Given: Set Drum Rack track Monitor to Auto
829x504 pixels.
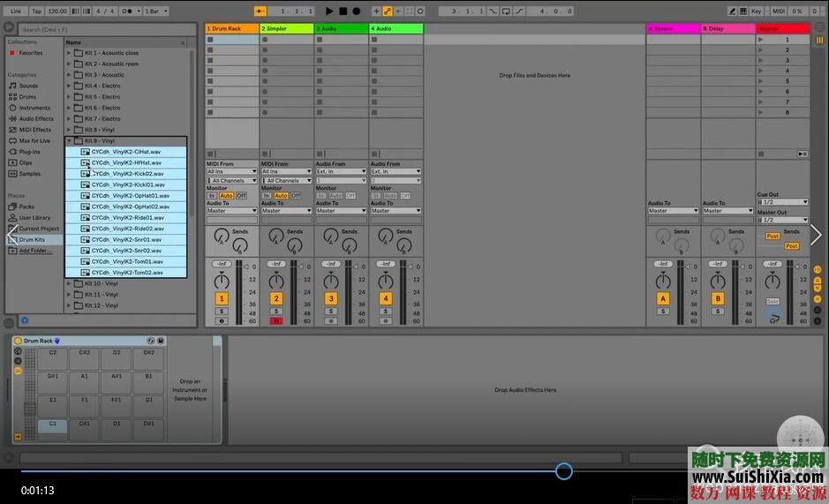Looking at the screenshot, I should [226, 196].
